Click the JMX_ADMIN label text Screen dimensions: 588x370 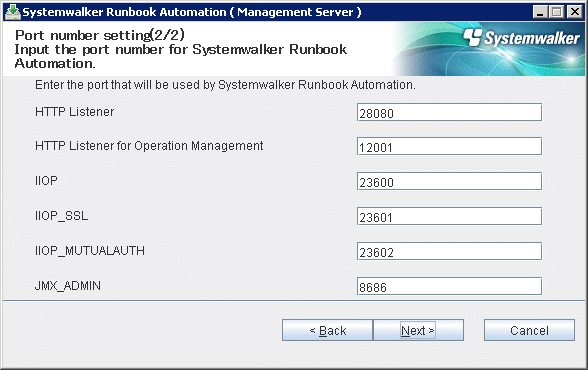point(68,286)
